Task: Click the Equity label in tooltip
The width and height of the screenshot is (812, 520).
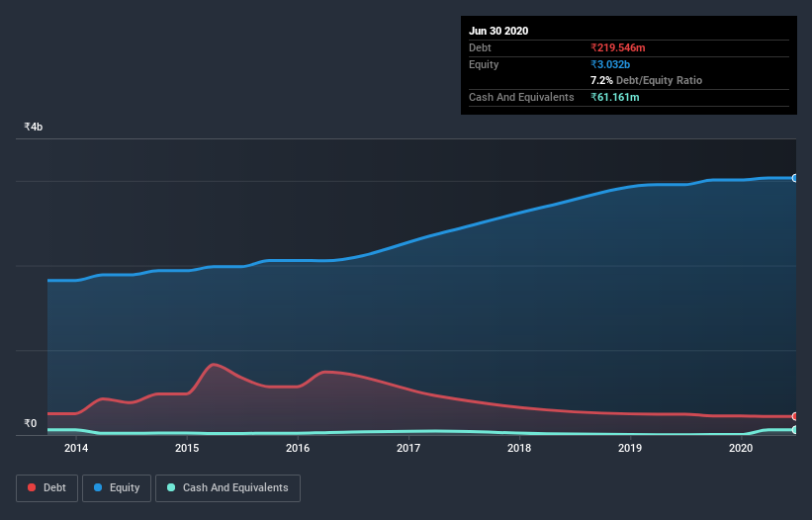Action: (484, 64)
